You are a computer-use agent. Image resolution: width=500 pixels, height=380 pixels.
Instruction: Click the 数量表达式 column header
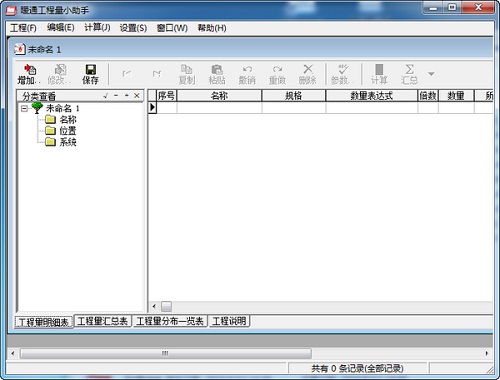[x=372, y=96]
